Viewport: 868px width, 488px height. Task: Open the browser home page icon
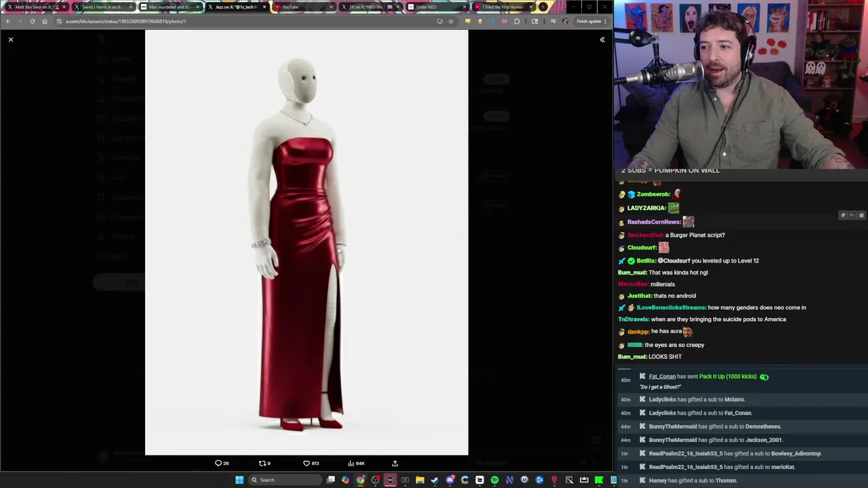click(x=45, y=21)
